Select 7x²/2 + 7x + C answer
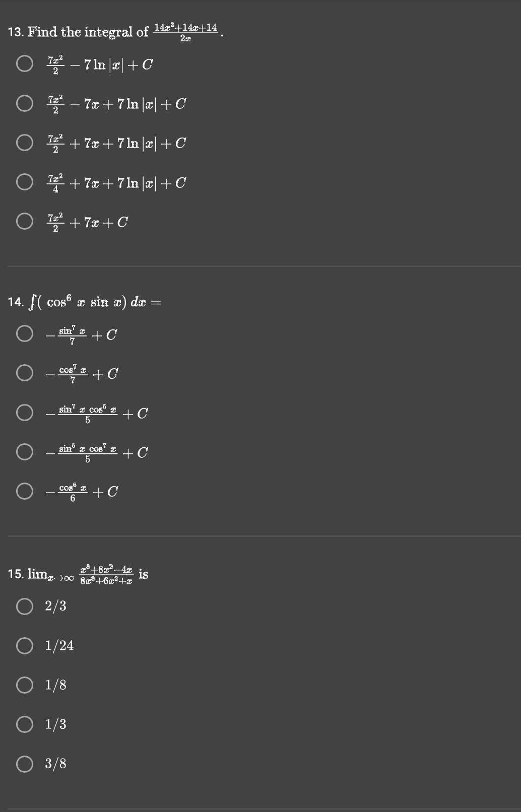This screenshot has height=812, width=521. coord(24,220)
